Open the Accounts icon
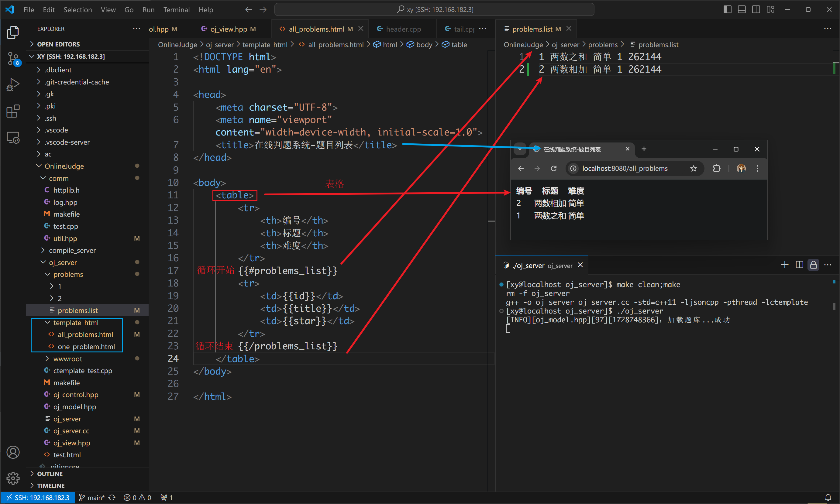Image resolution: width=840 pixels, height=504 pixels. 13,452
